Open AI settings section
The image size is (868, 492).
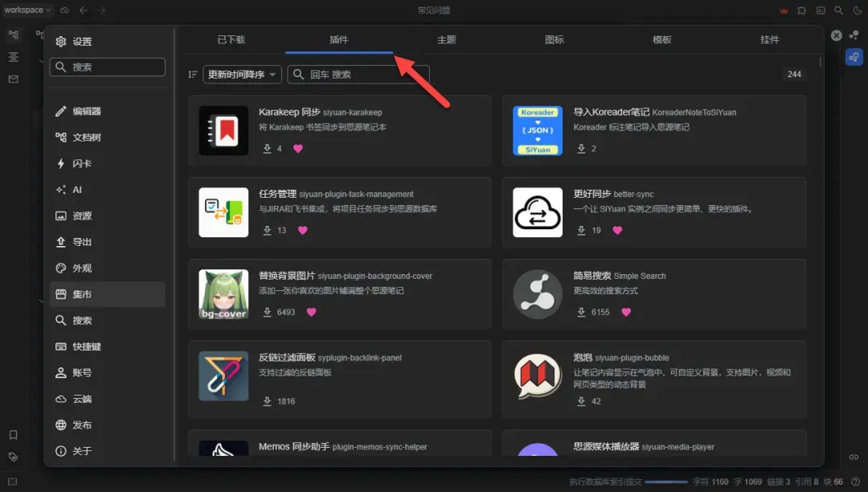pyautogui.click(x=108, y=190)
